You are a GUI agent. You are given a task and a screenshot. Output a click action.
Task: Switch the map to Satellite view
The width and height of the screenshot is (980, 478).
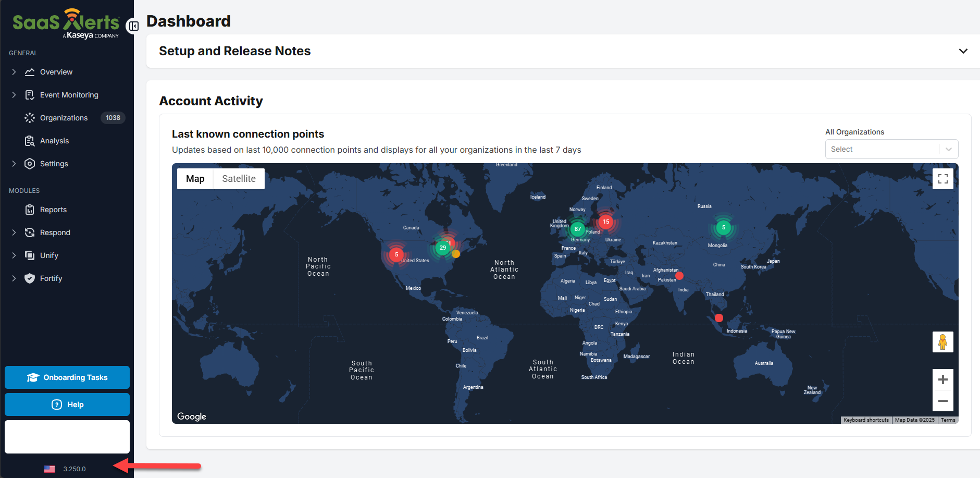[x=239, y=179]
